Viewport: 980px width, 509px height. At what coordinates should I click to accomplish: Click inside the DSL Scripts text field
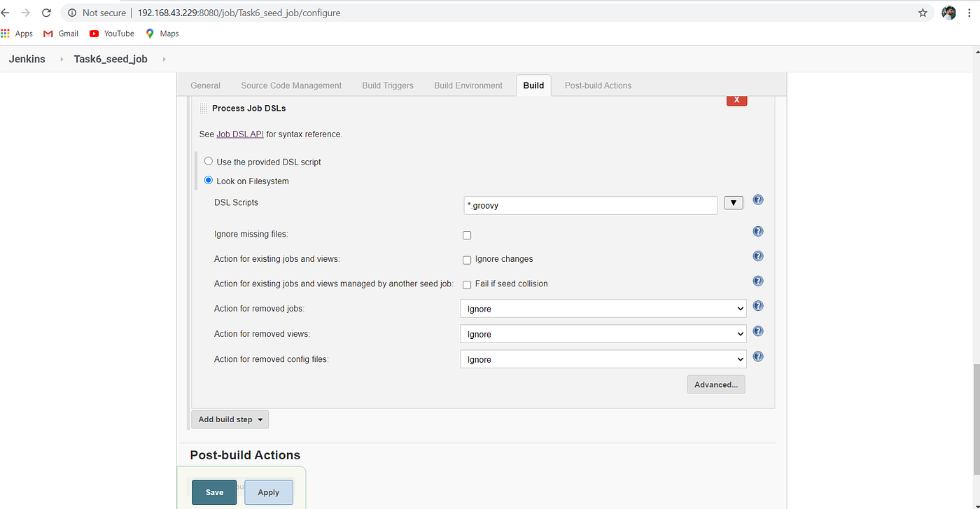tap(589, 205)
